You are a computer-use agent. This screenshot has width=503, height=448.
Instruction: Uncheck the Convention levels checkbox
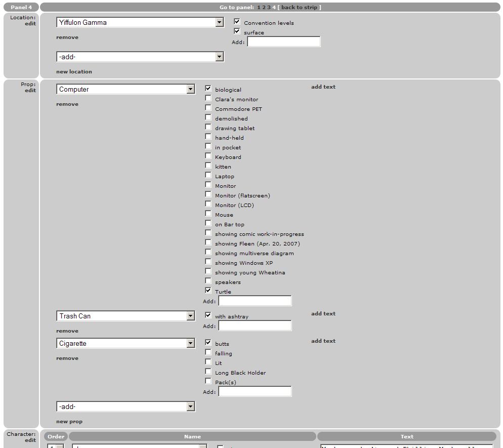237,22
